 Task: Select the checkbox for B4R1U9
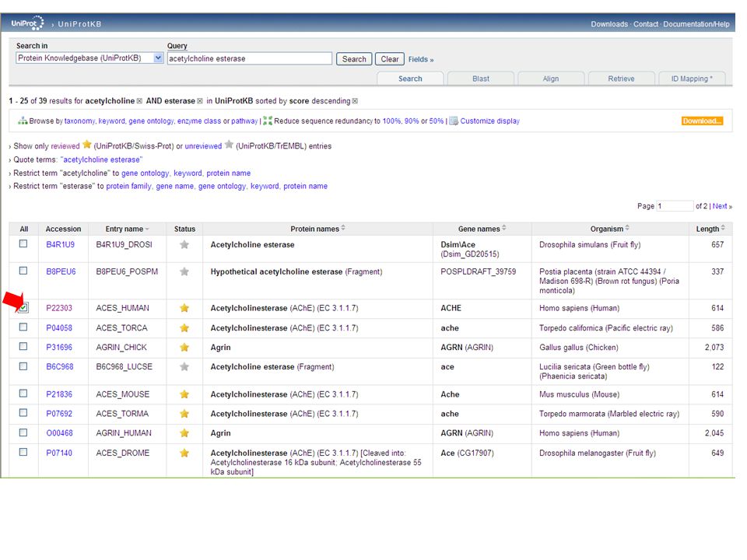click(23, 243)
